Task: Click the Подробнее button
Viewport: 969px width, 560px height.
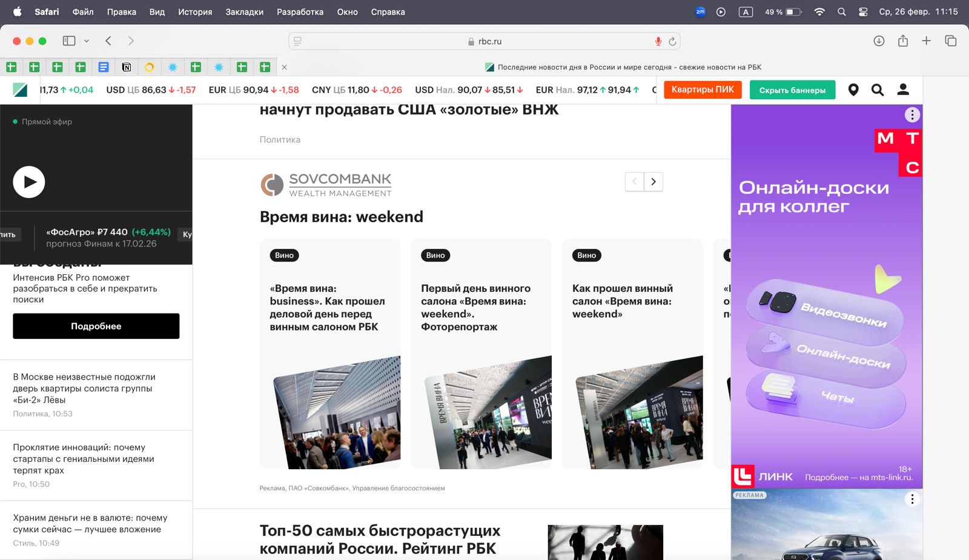Action: pos(96,326)
